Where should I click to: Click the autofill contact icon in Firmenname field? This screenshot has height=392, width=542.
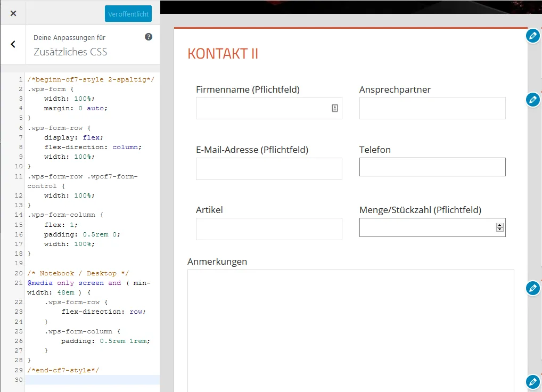334,108
